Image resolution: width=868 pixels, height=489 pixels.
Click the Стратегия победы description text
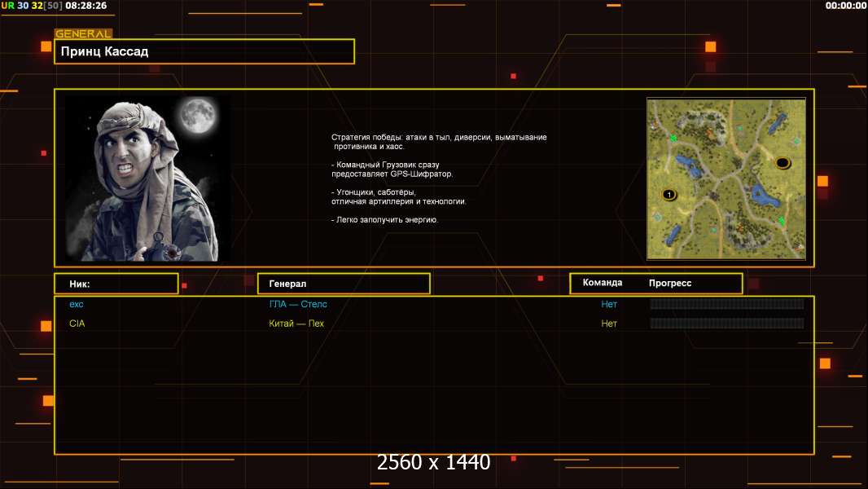pos(439,142)
